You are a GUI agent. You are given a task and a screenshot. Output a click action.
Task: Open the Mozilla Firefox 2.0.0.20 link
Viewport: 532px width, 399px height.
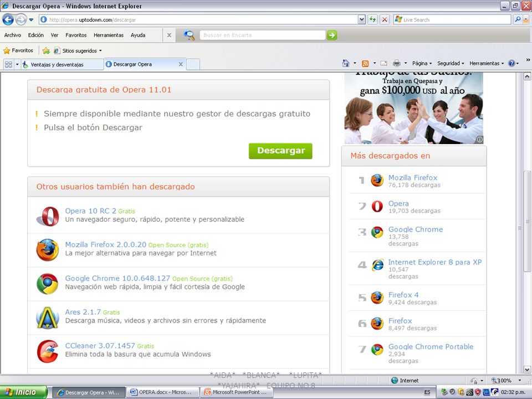[105, 244]
